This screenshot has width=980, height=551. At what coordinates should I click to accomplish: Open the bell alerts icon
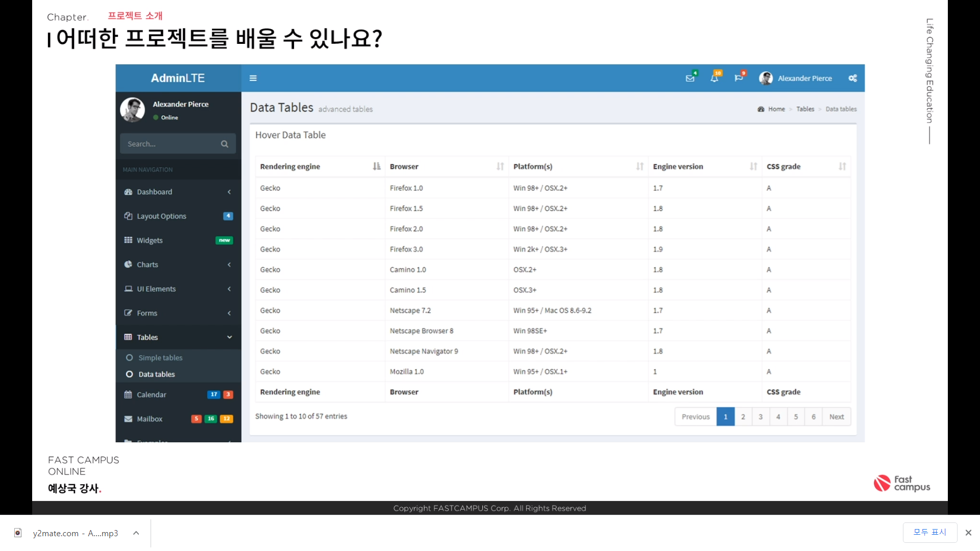tap(714, 78)
